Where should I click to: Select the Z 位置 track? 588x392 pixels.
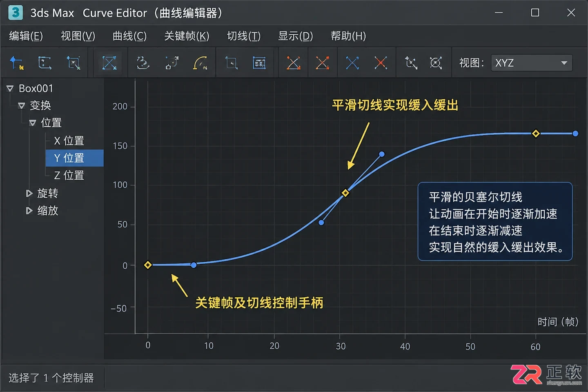point(69,175)
